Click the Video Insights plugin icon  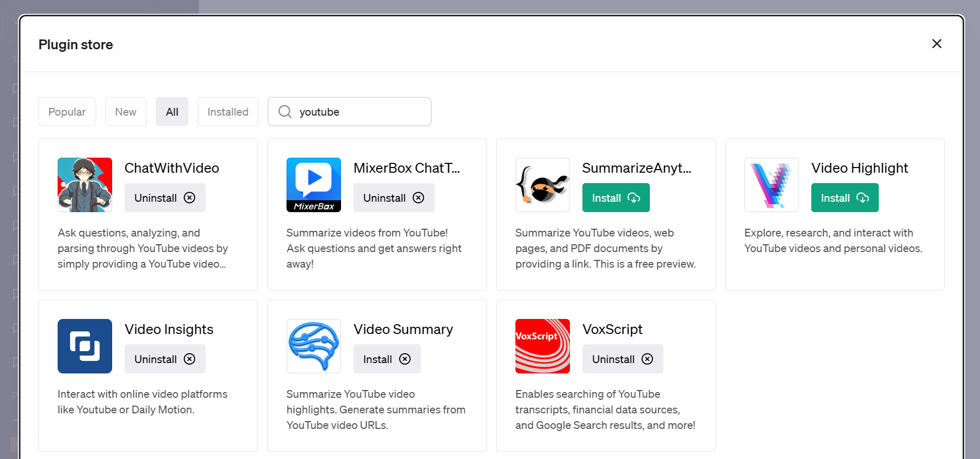[85, 346]
